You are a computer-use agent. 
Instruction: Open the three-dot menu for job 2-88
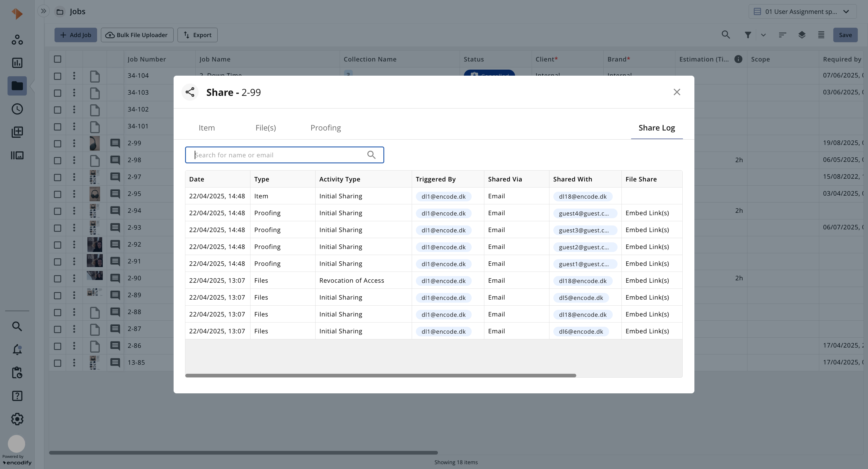pyautogui.click(x=74, y=312)
